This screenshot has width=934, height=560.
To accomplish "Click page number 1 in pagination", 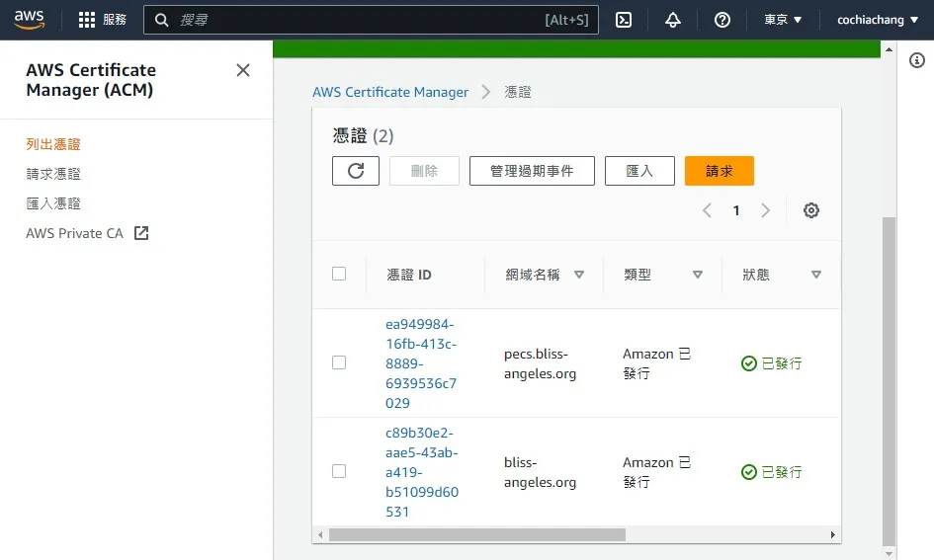I will click(736, 210).
